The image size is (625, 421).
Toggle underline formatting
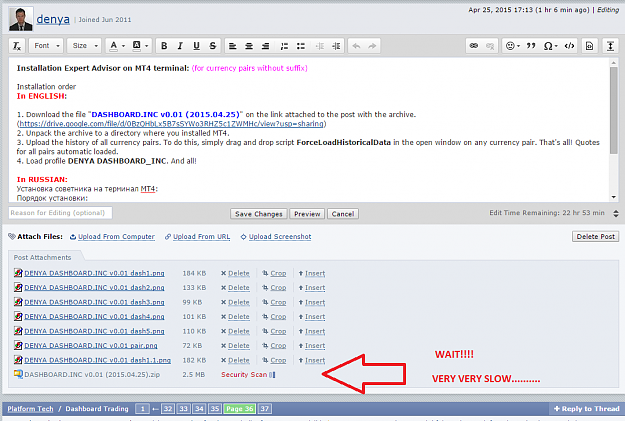pyautogui.click(x=196, y=46)
